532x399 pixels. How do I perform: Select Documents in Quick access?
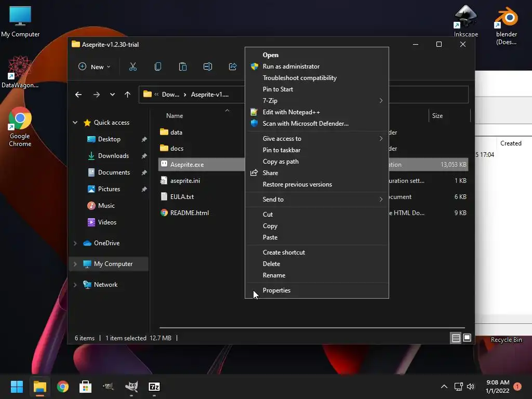(114, 172)
